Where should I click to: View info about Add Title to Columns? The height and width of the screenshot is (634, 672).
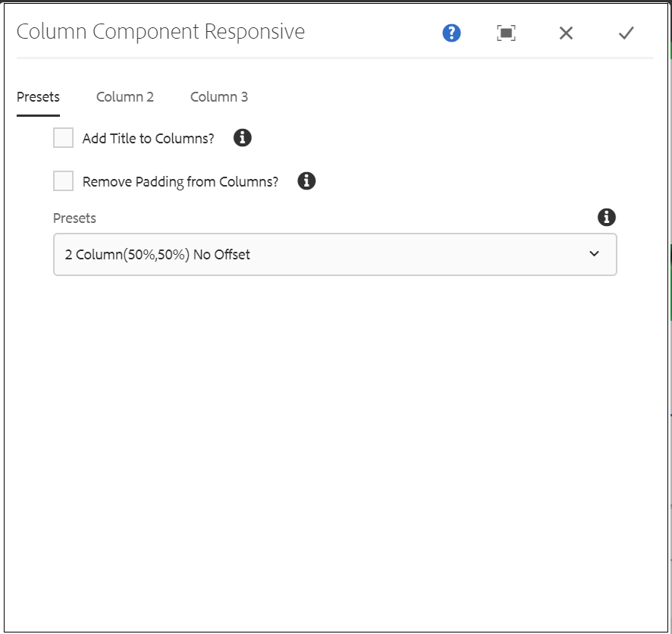tap(242, 137)
